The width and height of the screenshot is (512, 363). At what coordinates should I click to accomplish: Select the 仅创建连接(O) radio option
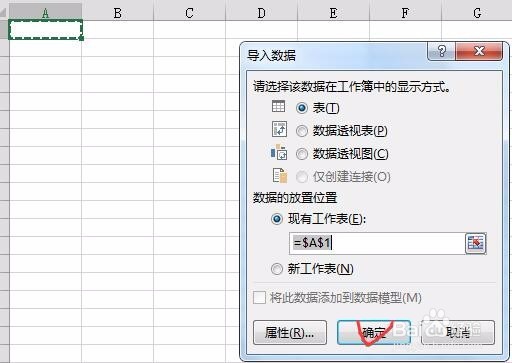(302, 177)
